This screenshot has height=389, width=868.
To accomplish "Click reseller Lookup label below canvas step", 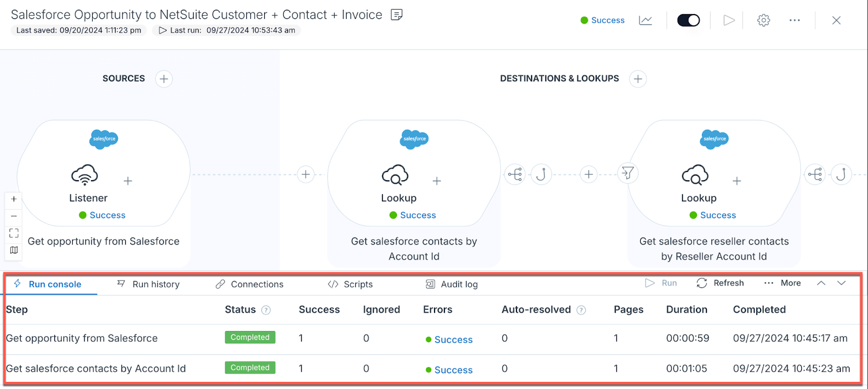I will pyautogui.click(x=714, y=249).
